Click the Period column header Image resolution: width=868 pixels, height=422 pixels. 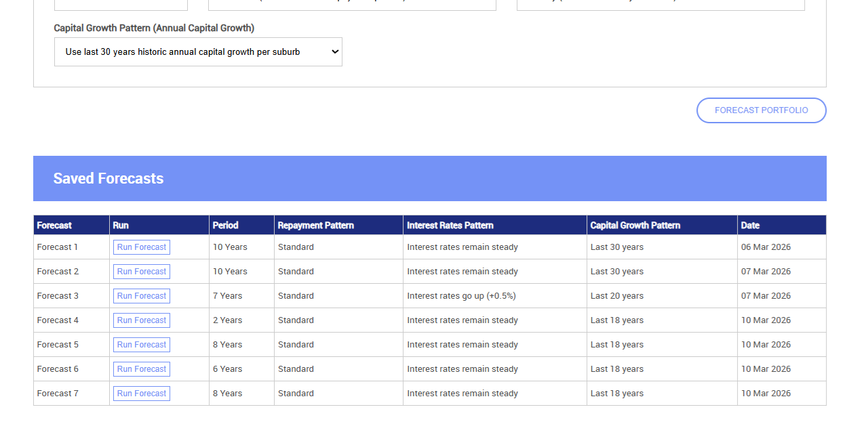tap(225, 226)
